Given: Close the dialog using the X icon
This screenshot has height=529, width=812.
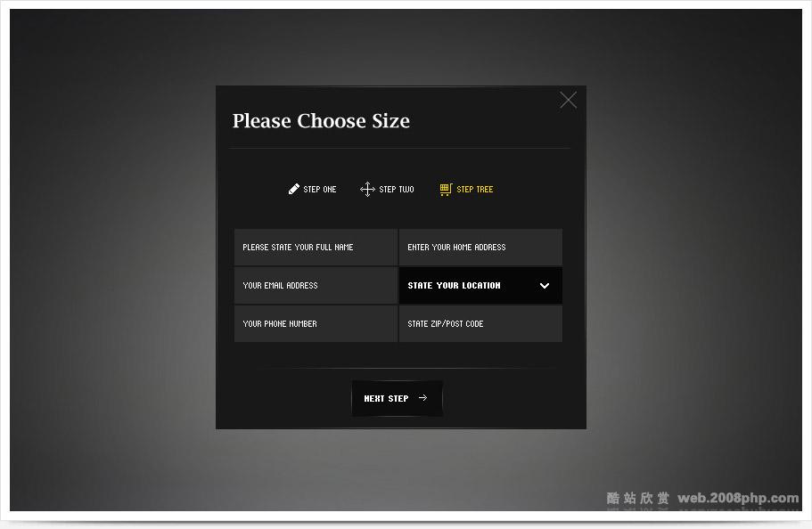Looking at the screenshot, I should tap(568, 101).
